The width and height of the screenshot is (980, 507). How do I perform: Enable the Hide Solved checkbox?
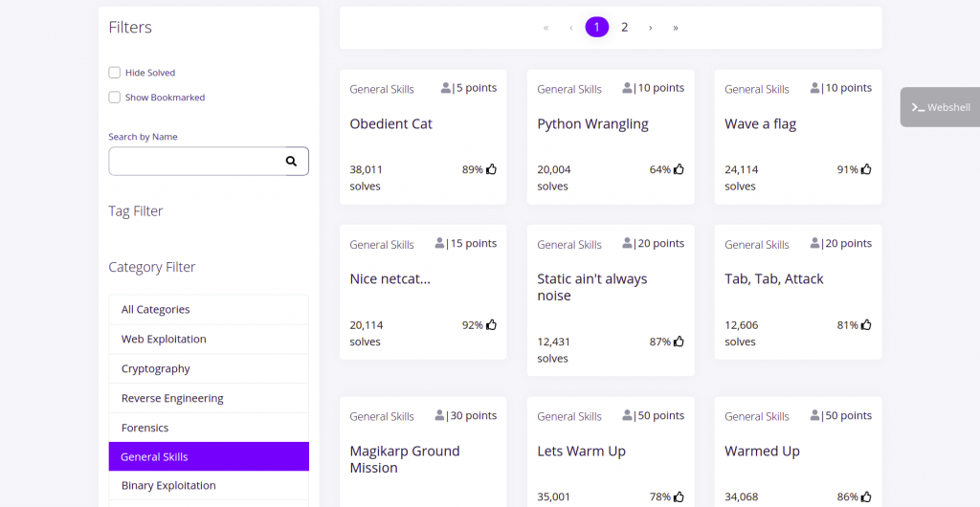115,73
